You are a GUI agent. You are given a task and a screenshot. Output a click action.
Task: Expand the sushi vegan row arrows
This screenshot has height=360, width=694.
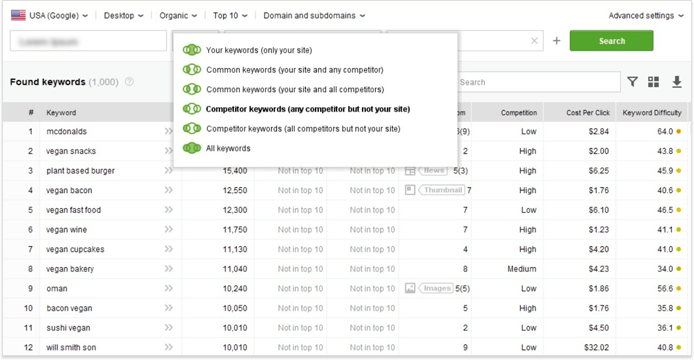pyautogui.click(x=168, y=328)
